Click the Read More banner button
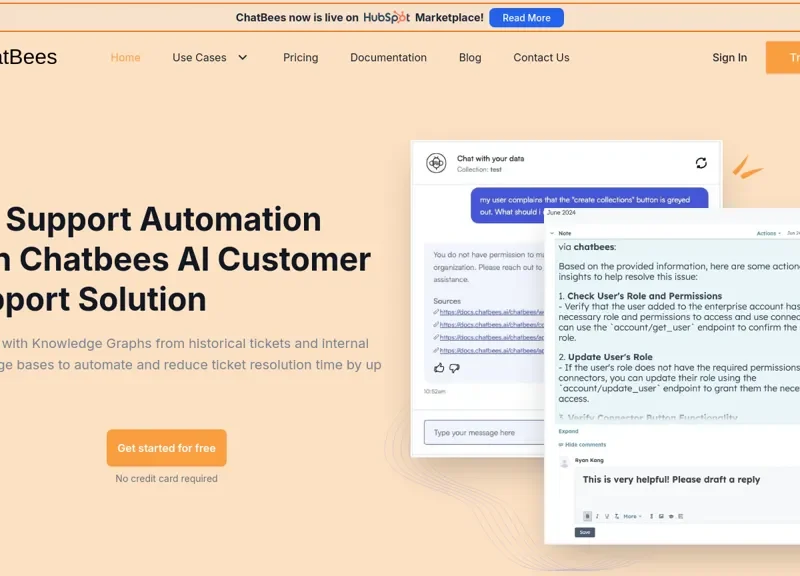Screen dimensions: 800x576 tap(526, 18)
